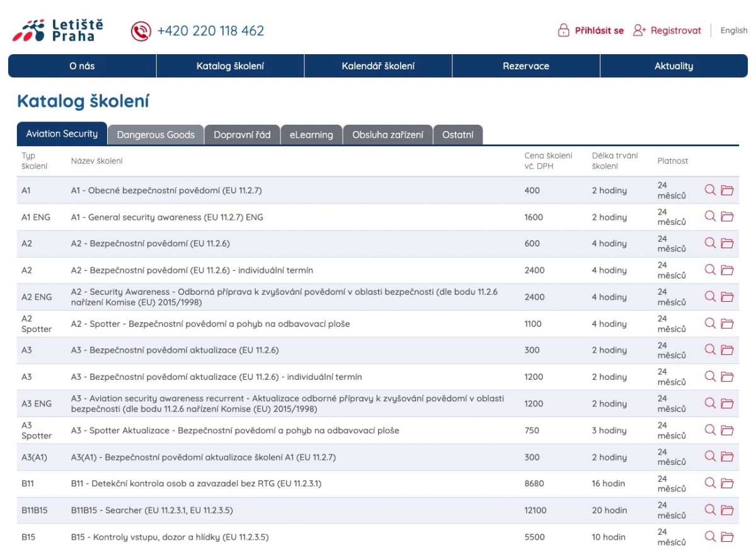Image resolution: width=756 pixels, height=550 pixels.
Task: Switch to the Dopravní řád tab
Action: point(242,135)
